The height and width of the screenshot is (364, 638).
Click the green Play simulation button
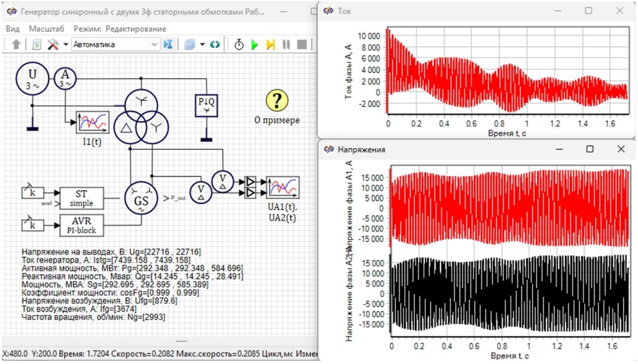255,44
